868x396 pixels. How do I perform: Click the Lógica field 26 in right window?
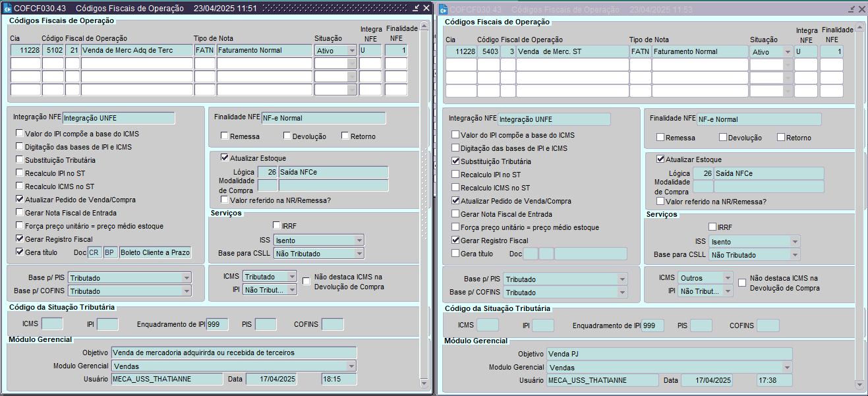703,173
